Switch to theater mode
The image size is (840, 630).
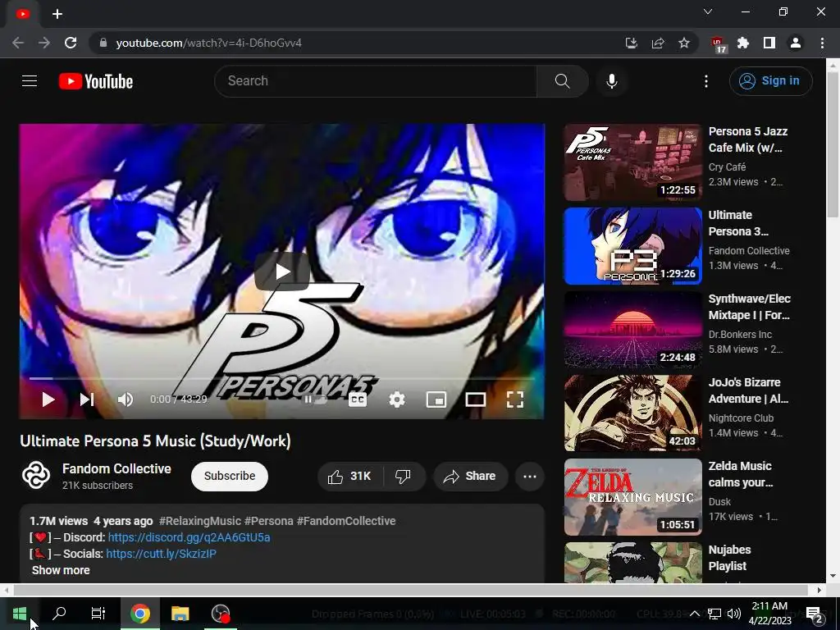pos(475,399)
